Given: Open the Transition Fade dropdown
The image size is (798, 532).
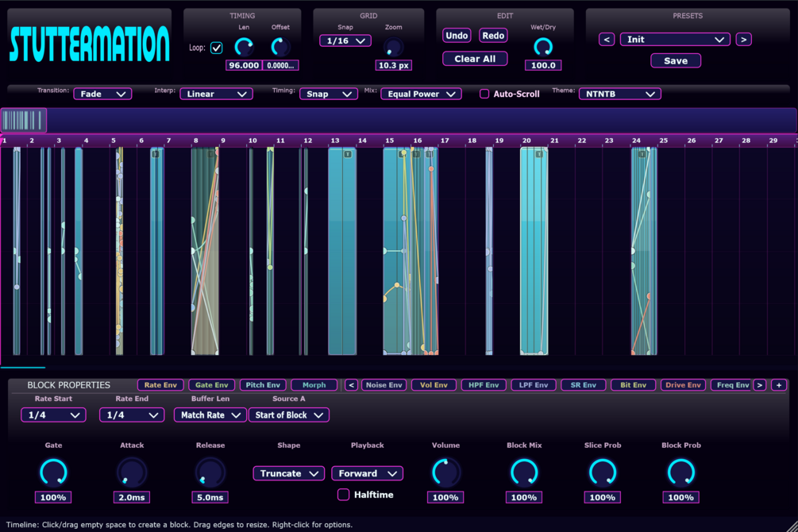Looking at the screenshot, I should pyautogui.click(x=102, y=94).
